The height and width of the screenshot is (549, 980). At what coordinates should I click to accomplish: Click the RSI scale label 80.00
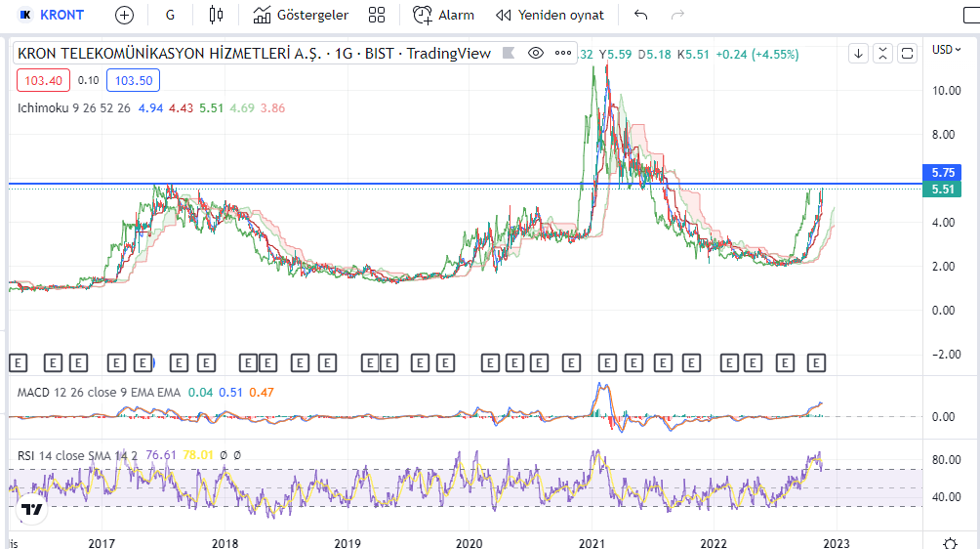pos(946,460)
